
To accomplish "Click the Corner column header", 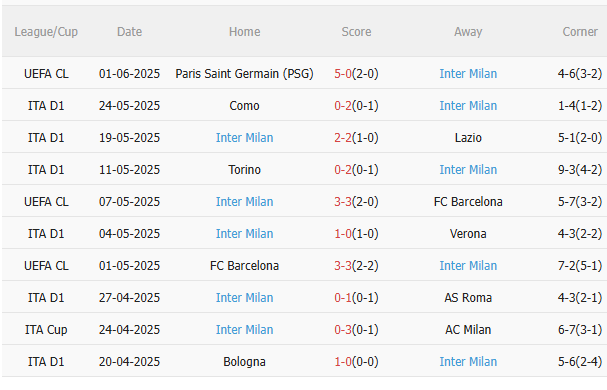I will (x=580, y=32).
